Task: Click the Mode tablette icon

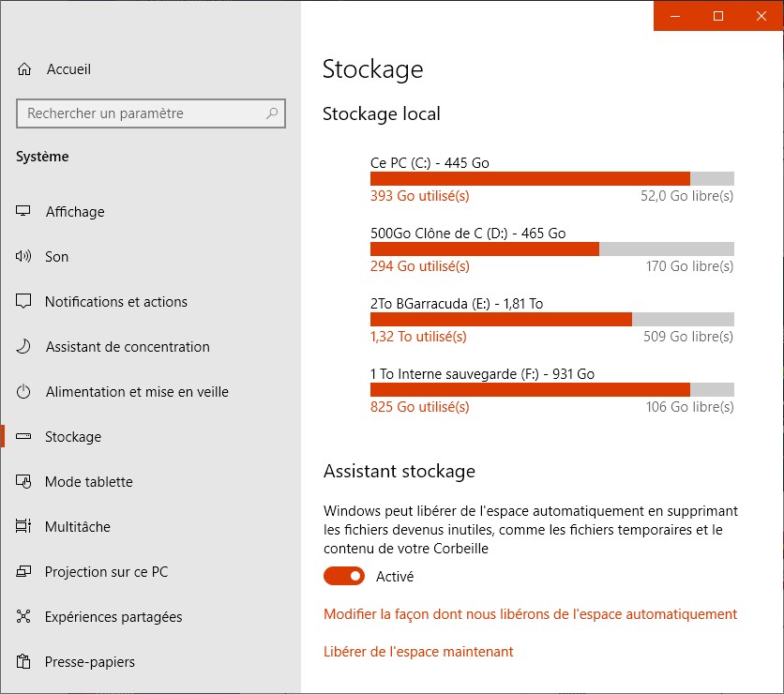Action: click(x=24, y=482)
